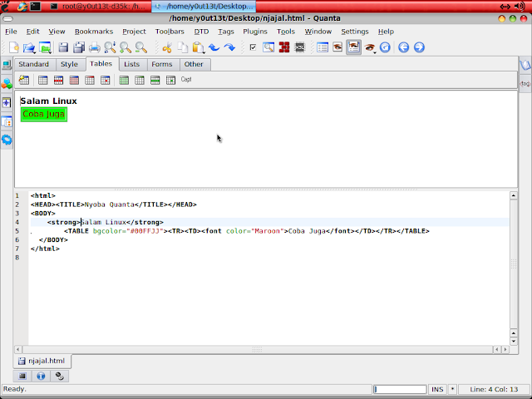This screenshot has height=399, width=532.
Task: Open the project icon in the toolbar
Action: pos(45,47)
